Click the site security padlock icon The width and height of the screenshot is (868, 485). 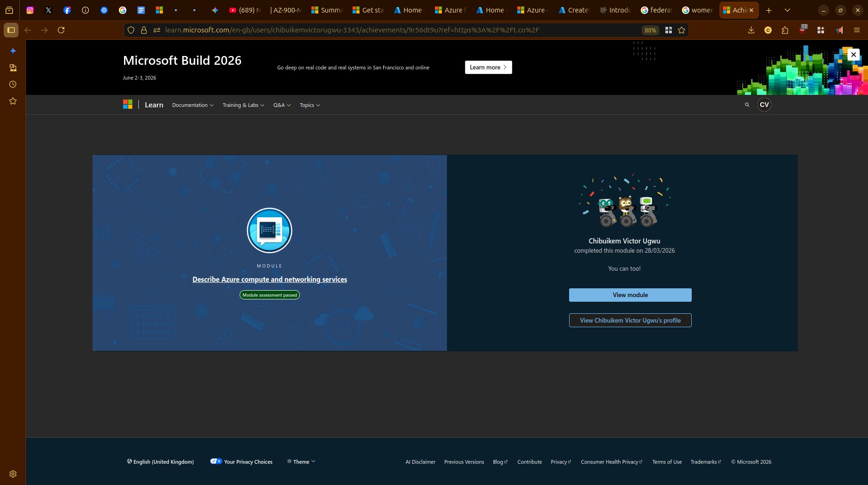pos(144,30)
